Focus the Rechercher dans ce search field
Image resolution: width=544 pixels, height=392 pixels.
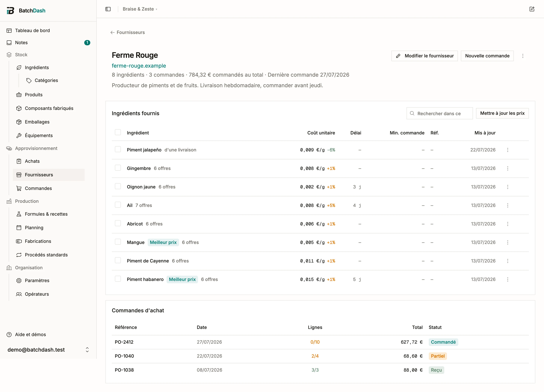(439, 113)
